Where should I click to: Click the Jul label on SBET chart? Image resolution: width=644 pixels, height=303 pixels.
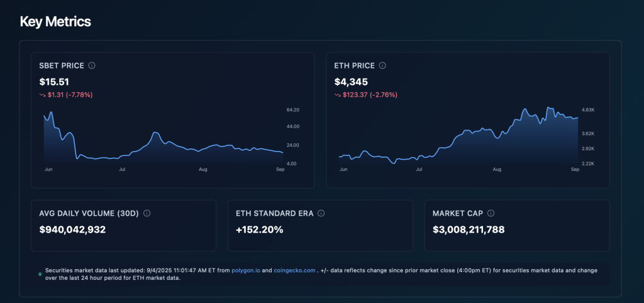(x=122, y=170)
